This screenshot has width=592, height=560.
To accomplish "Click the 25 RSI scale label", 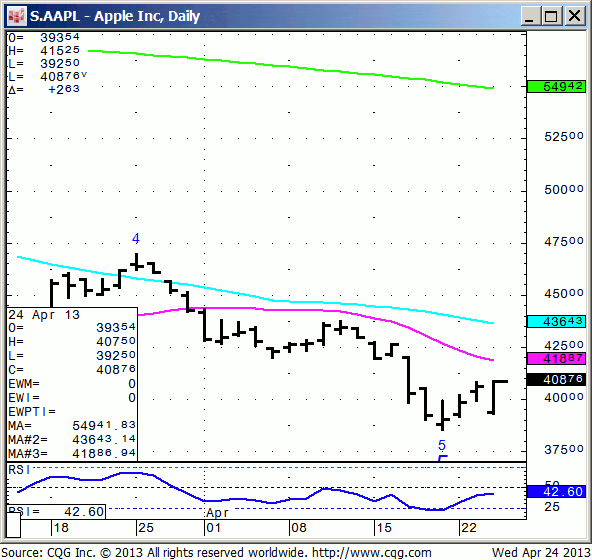I will click(552, 506).
